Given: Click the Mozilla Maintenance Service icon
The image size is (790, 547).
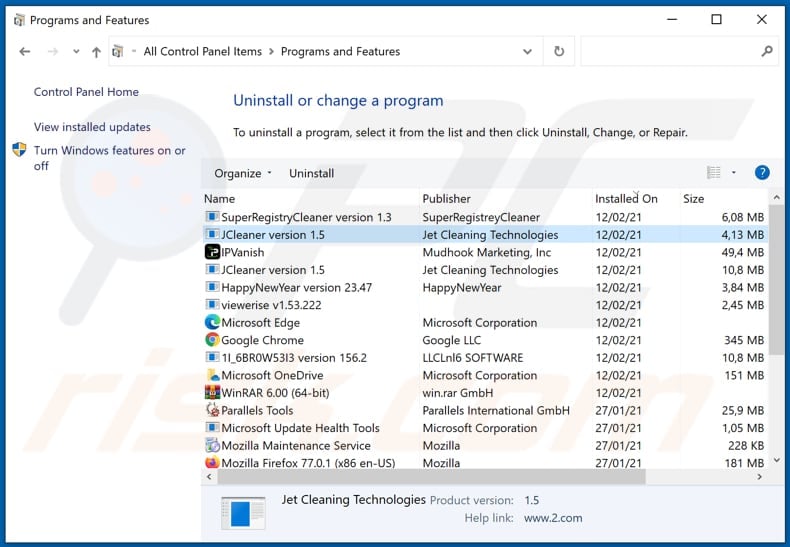Looking at the screenshot, I should pyautogui.click(x=212, y=445).
